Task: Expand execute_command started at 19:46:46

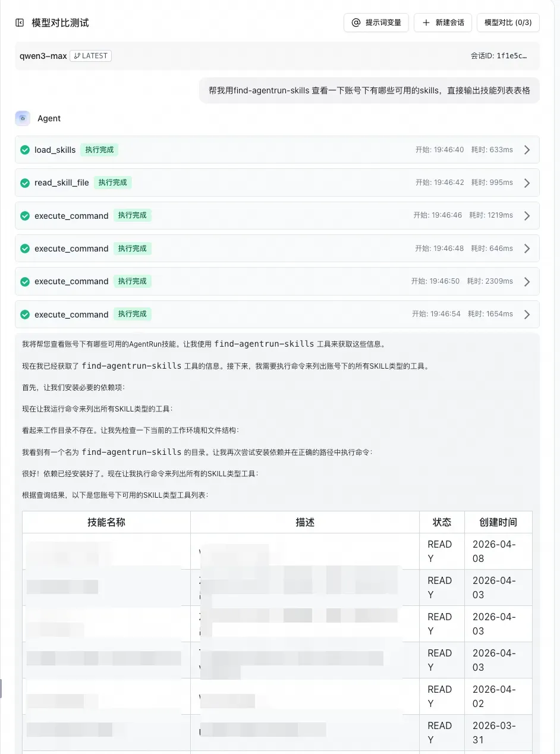Action: click(527, 215)
